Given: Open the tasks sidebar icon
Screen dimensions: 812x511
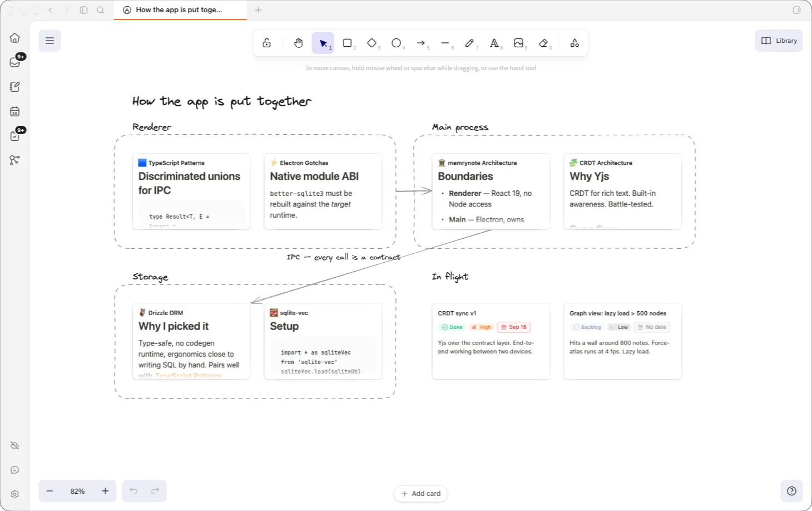Looking at the screenshot, I should point(15,136).
